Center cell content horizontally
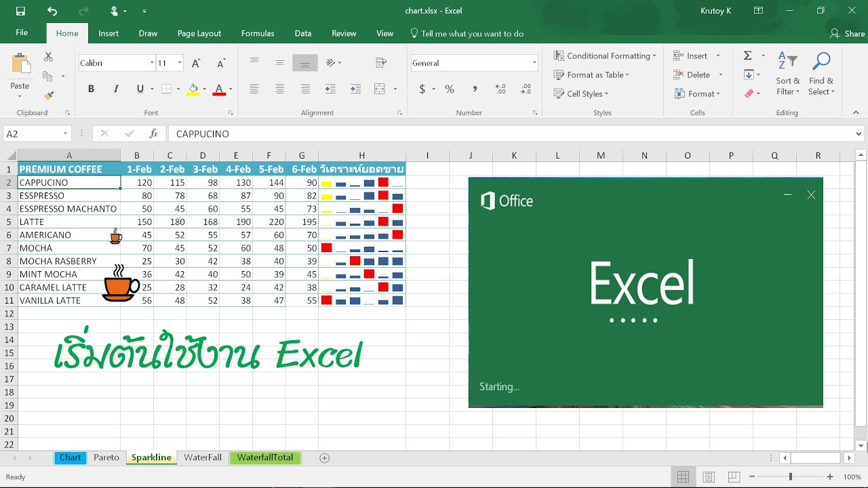 pos(279,89)
